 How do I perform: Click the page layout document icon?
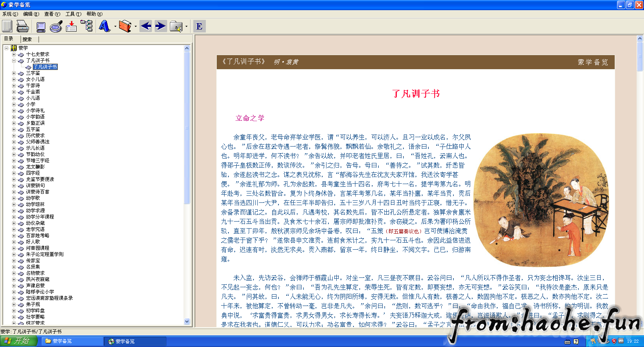point(7,26)
